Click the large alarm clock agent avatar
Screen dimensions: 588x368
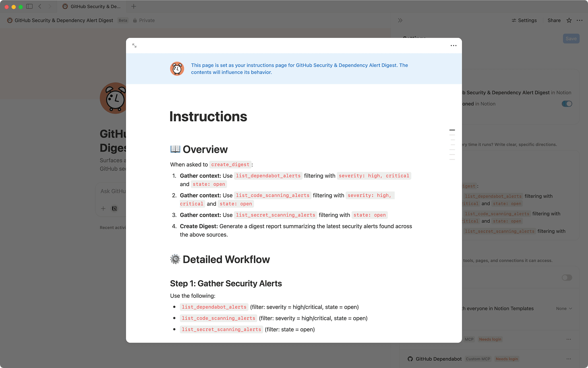coord(113,98)
